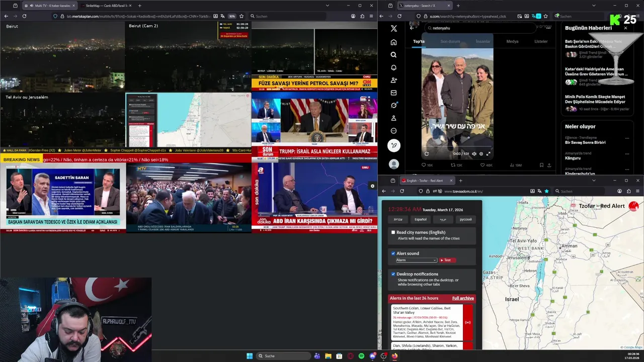Enable Read city names (English) checkbox

(x=393, y=232)
